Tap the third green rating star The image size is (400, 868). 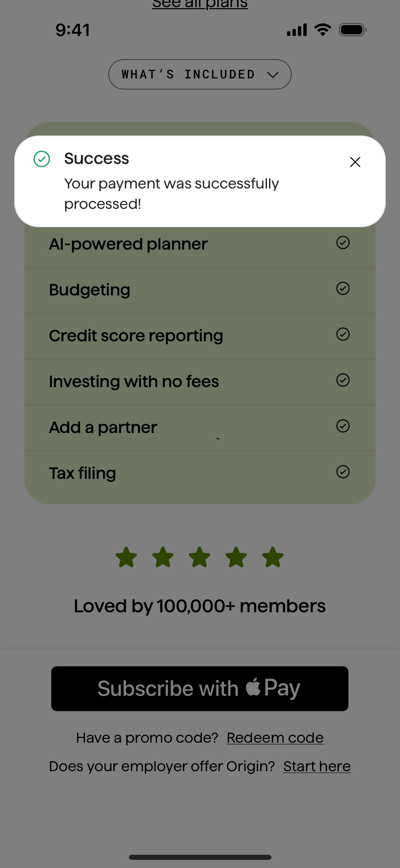[x=199, y=557]
